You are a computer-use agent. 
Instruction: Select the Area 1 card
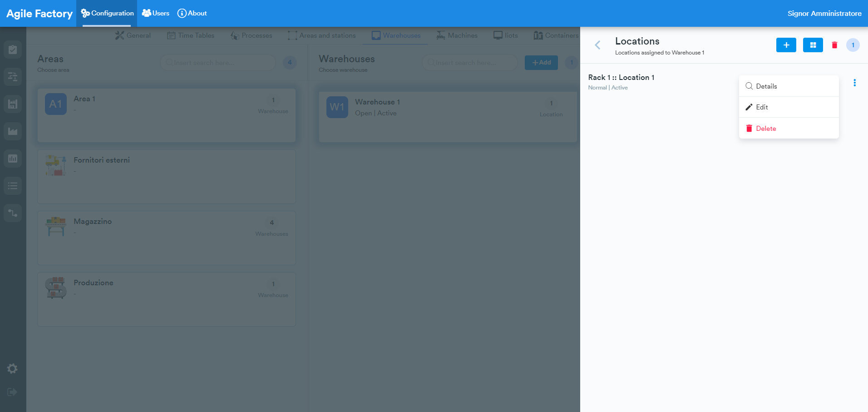coord(167,115)
